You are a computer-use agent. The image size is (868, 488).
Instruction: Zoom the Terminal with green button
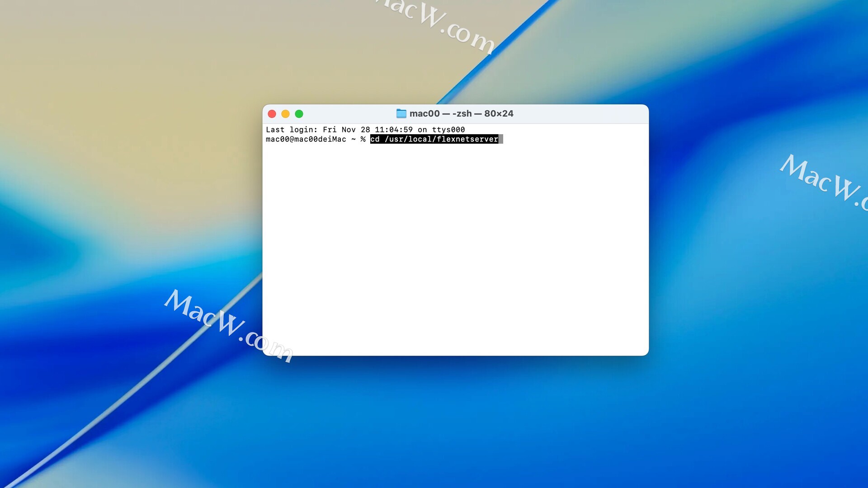(x=299, y=114)
